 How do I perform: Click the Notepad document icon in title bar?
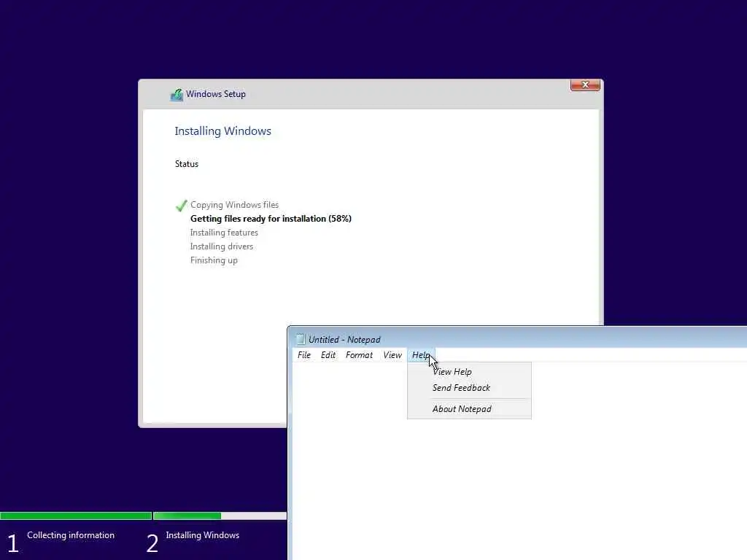pyautogui.click(x=300, y=339)
